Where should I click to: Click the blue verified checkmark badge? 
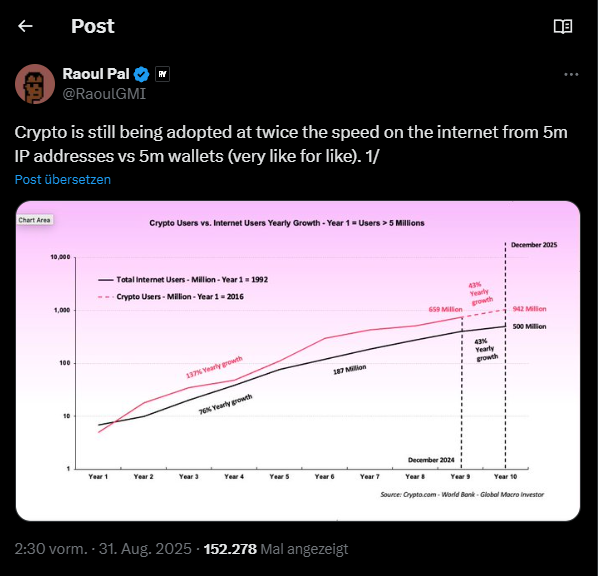pos(141,74)
